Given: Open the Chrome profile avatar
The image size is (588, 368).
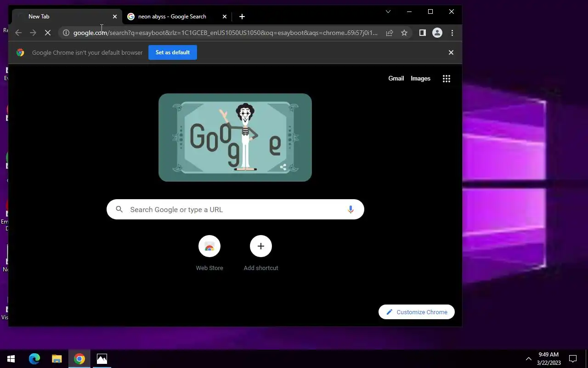Looking at the screenshot, I should [437, 33].
